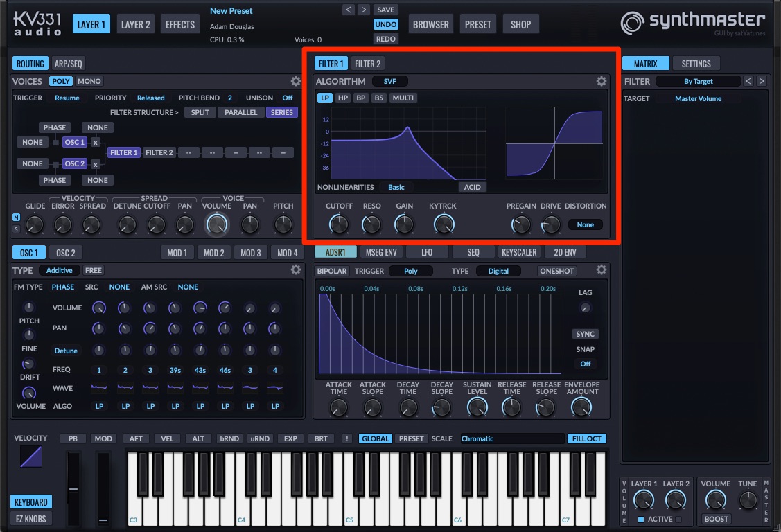Click the N button beside the Glide knob
The image size is (781, 532).
tap(17, 218)
